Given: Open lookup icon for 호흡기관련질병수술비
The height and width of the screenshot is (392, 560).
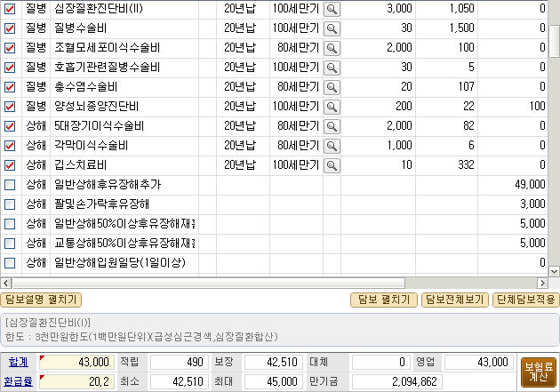Looking at the screenshot, I should coord(332,68).
